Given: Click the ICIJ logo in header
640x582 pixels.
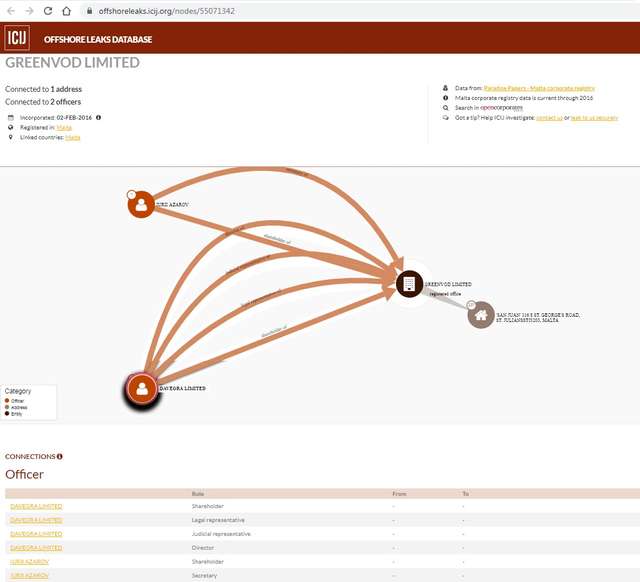Looking at the screenshot, I should (17, 39).
